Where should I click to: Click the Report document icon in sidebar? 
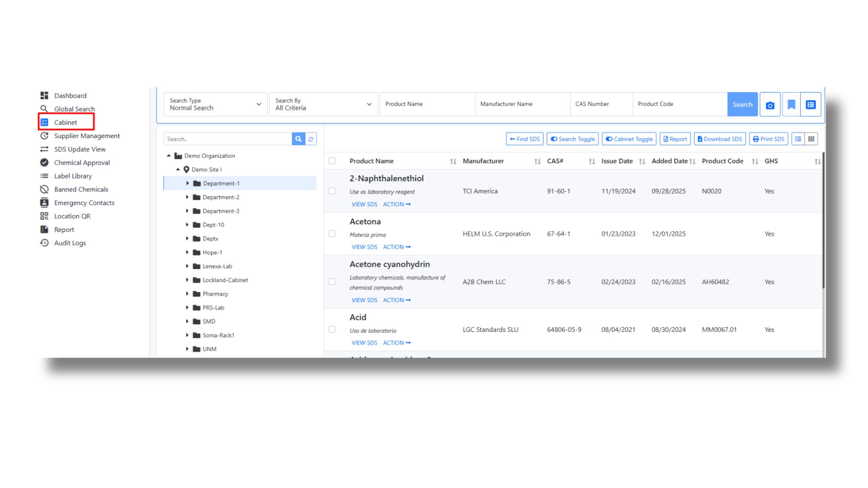pyautogui.click(x=44, y=229)
